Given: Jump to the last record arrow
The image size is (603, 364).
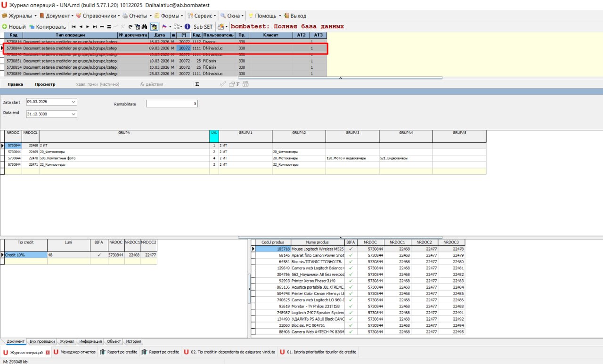Looking at the screenshot, I should 95,27.
